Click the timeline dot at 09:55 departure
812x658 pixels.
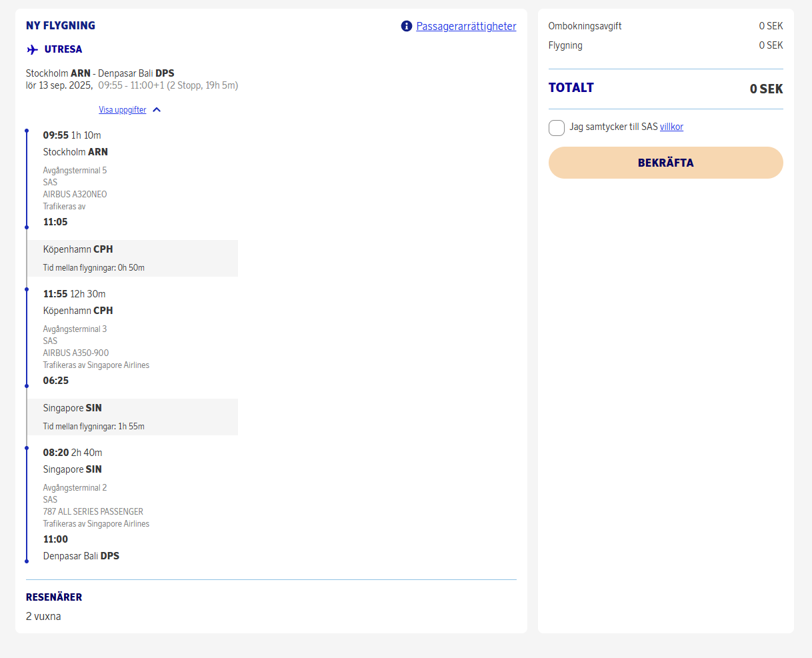pyautogui.click(x=27, y=131)
